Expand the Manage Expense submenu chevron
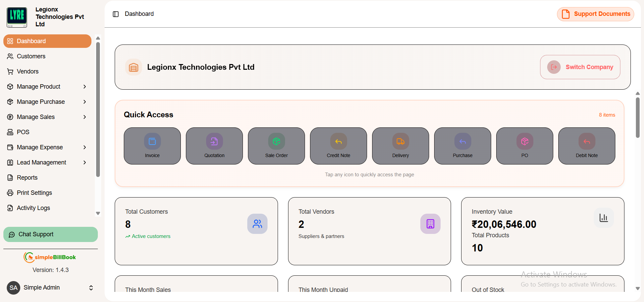The height and width of the screenshot is (302, 644). click(85, 147)
